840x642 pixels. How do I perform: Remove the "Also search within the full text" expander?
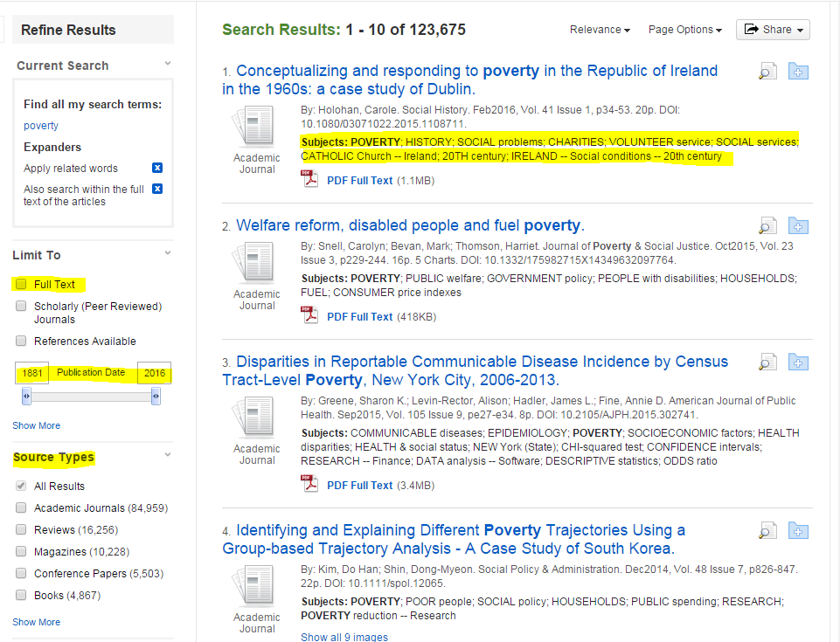(156, 189)
